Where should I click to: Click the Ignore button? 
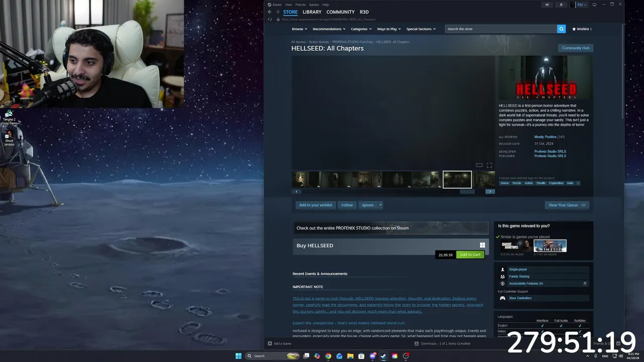click(368, 205)
